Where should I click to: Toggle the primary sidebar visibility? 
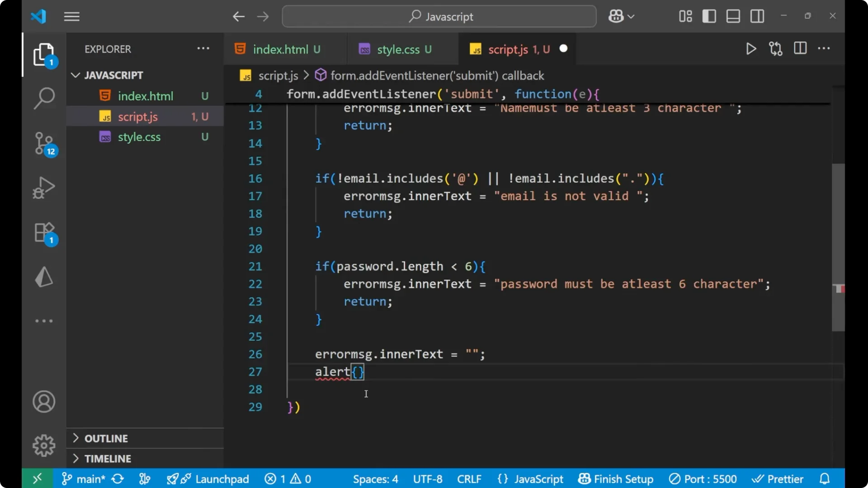coord(709,16)
